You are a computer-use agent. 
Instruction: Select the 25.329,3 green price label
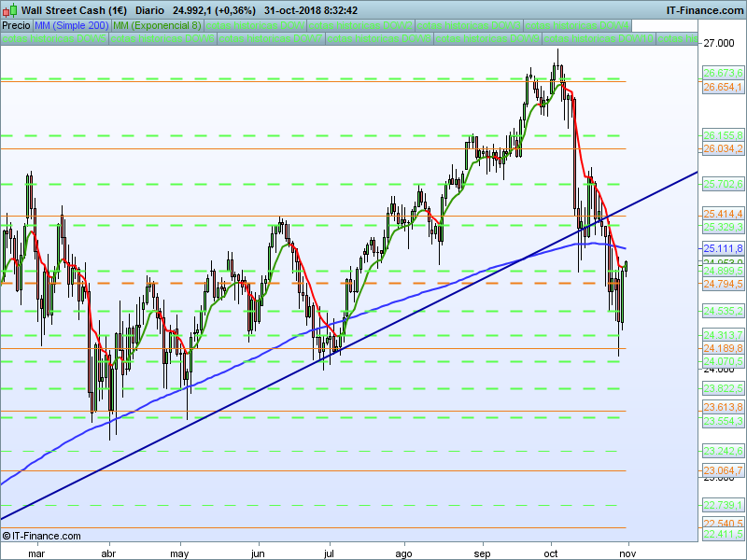723,227
